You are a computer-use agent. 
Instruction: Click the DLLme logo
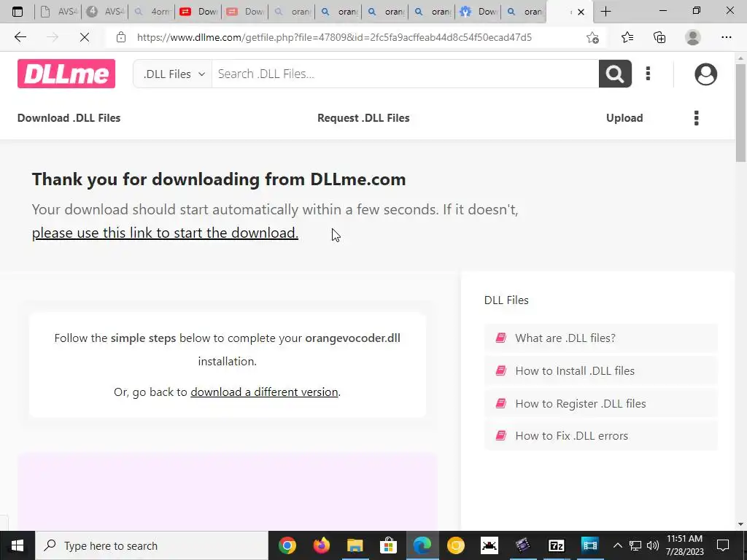point(66,74)
